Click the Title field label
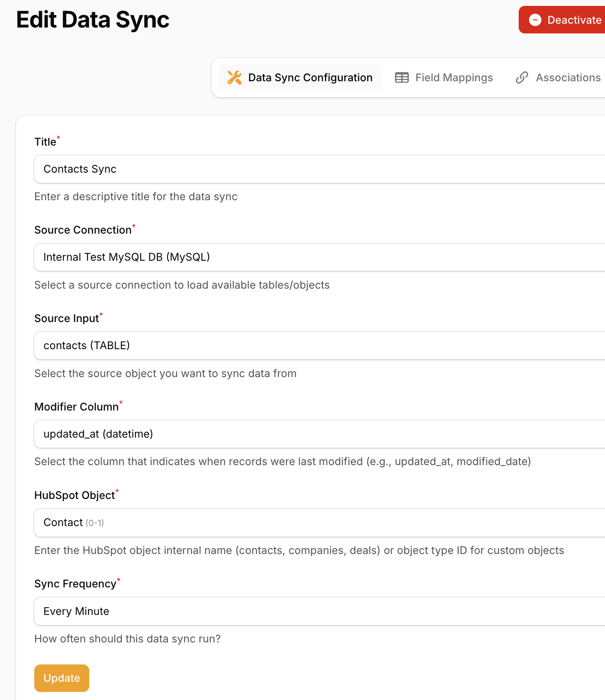 [x=45, y=142]
